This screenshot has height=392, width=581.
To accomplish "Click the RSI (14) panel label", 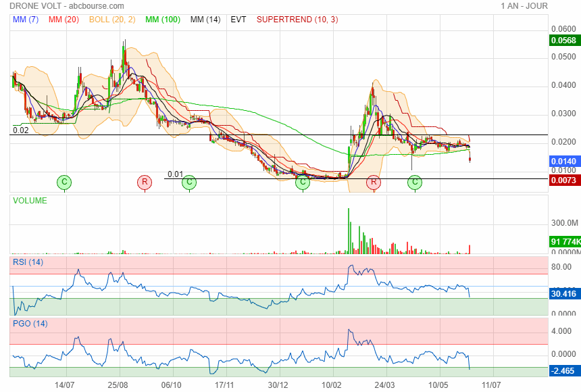I will 28,262.
